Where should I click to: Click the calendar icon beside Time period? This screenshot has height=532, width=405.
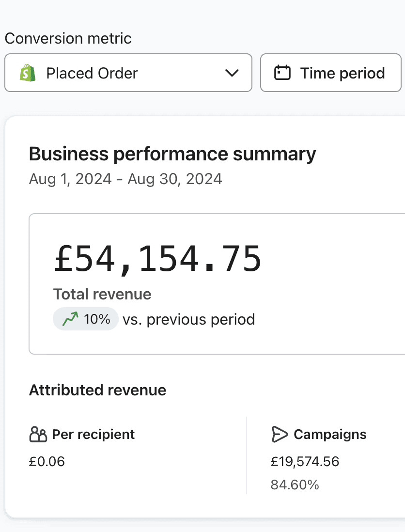pos(282,73)
